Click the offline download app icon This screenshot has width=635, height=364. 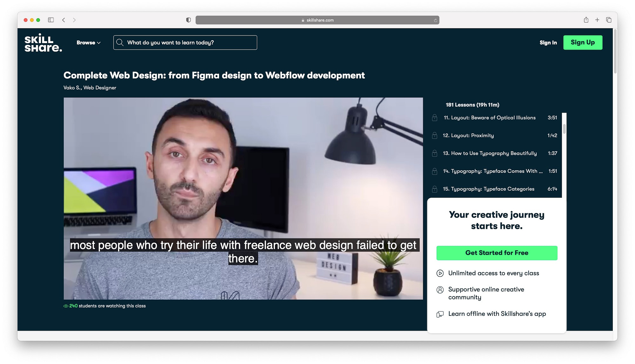440,314
